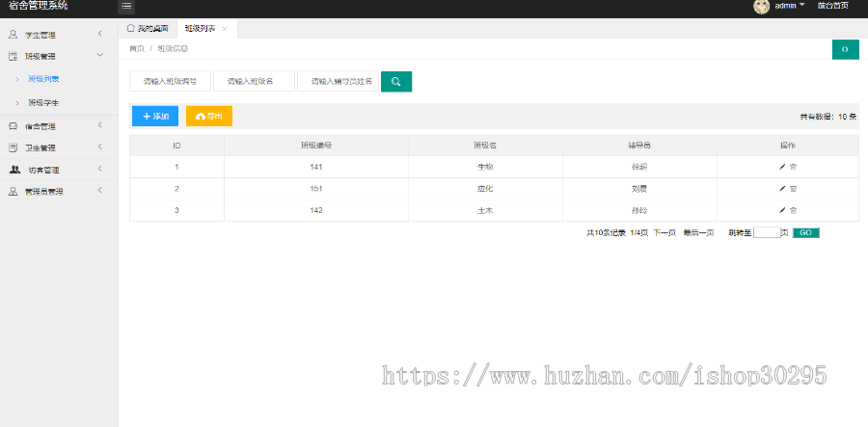Viewport: 868px width, 427px height.
Task: Delete the 土木 class row
Action: point(794,210)
